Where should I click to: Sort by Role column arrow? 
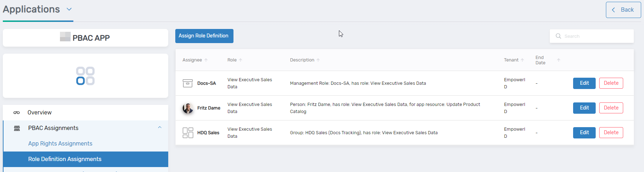pos(241,60)
